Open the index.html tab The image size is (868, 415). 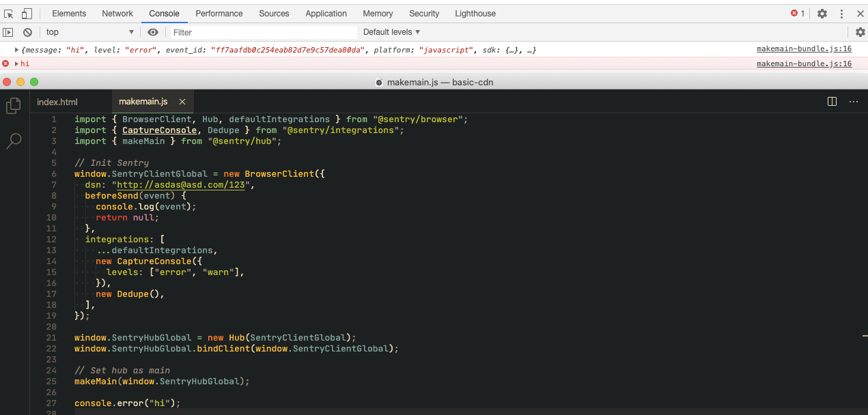[57, 101]
